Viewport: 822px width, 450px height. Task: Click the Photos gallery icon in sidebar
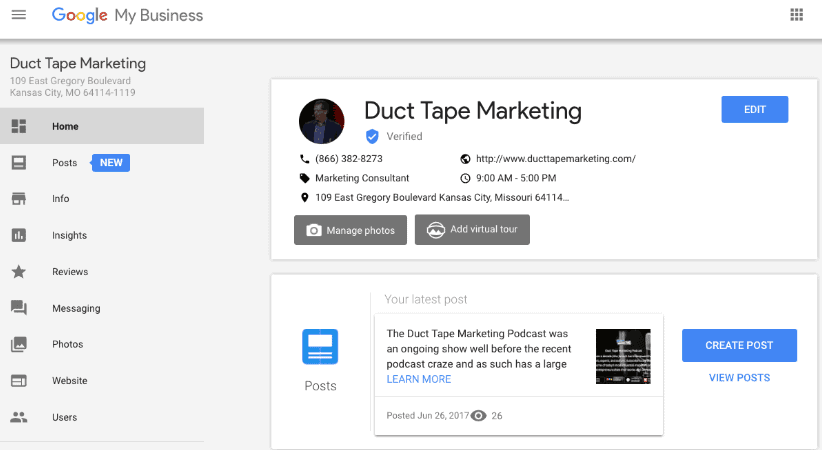click(18, 344)
